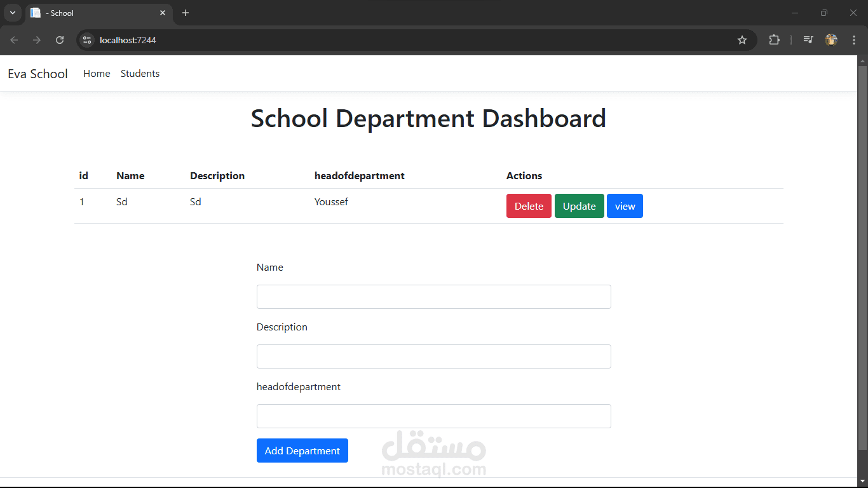Focus the Name input field
Viewport: 868px width, 488px height.
point(434,297)
